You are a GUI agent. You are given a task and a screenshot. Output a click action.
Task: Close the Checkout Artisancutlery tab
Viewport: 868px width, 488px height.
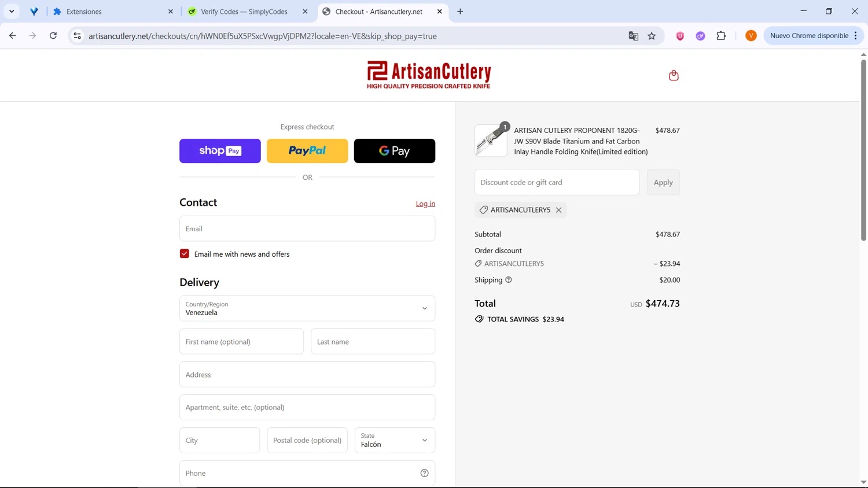439,12
